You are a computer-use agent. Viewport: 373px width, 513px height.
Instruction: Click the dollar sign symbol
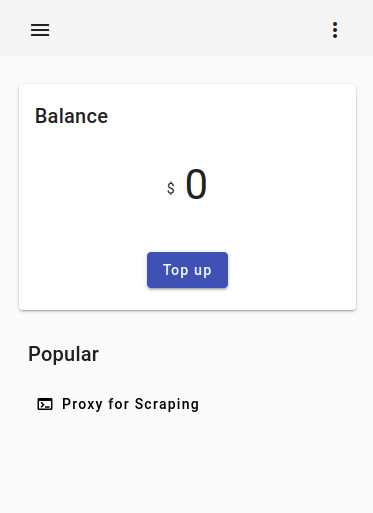(171, 188)
